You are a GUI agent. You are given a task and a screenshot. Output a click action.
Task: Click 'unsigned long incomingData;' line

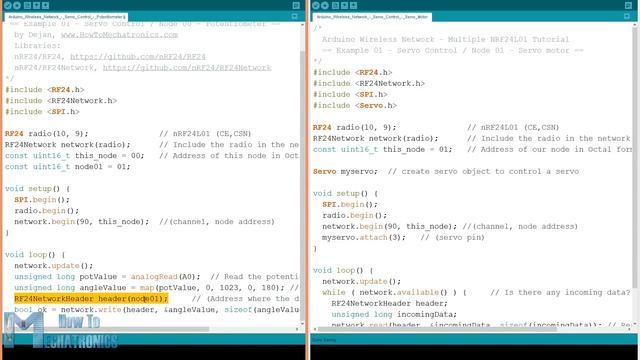[x=394, y=315]
